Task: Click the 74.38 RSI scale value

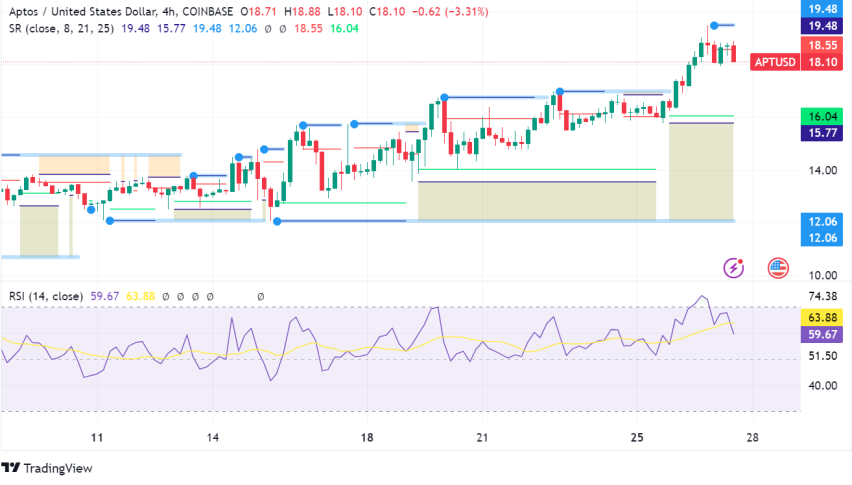Action: [x=823, y=296]
